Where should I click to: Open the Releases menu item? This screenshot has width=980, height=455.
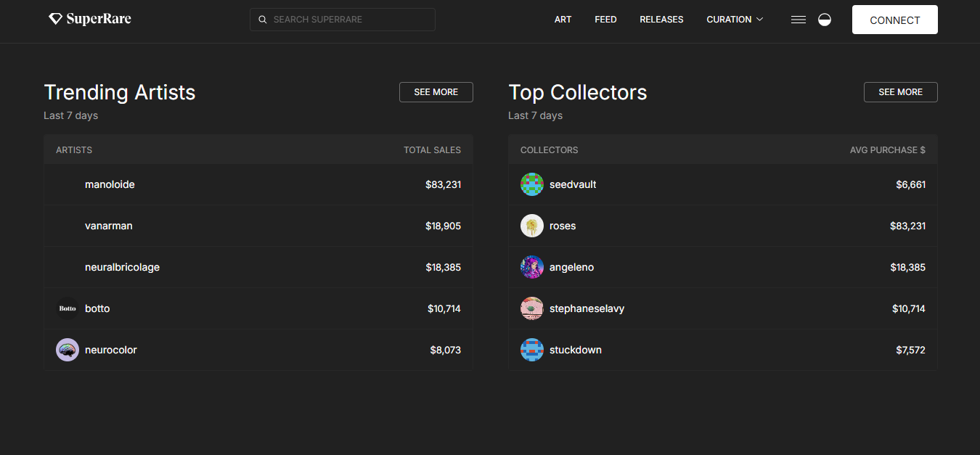tap(661, 20)
